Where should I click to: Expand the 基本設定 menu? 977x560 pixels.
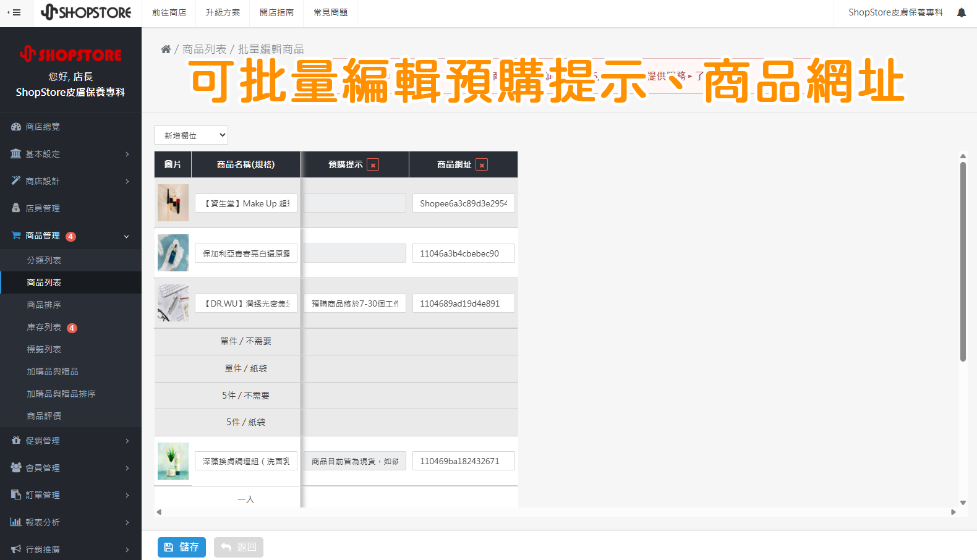70,154
